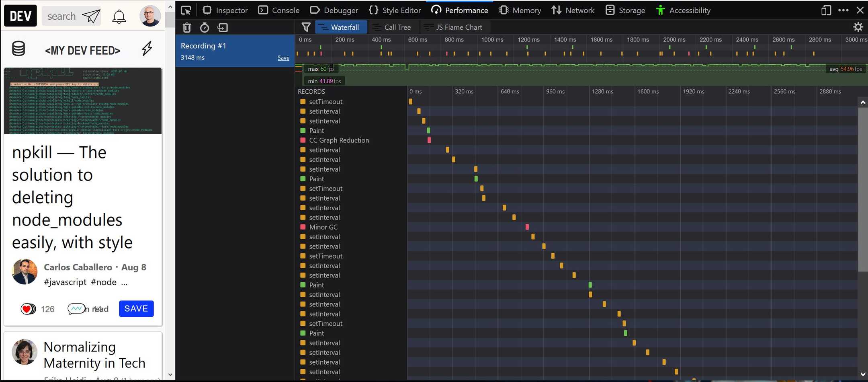The width and height of the screenshot is (868, 382).
Task: Open the Memory panel tab
Action: point(520,10)
